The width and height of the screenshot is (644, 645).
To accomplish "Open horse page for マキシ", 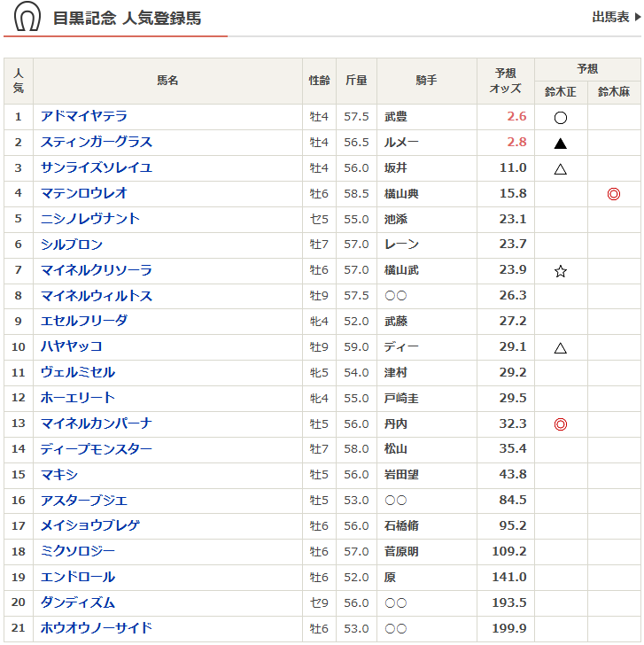I will click(59, 475).
